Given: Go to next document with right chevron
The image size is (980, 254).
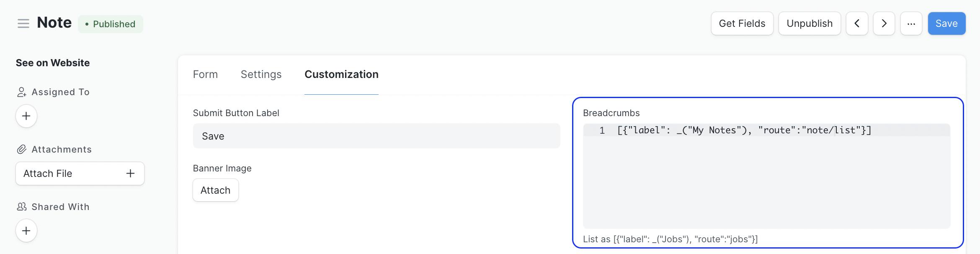Looking at the screenshot, I should [x=884, y=23].
